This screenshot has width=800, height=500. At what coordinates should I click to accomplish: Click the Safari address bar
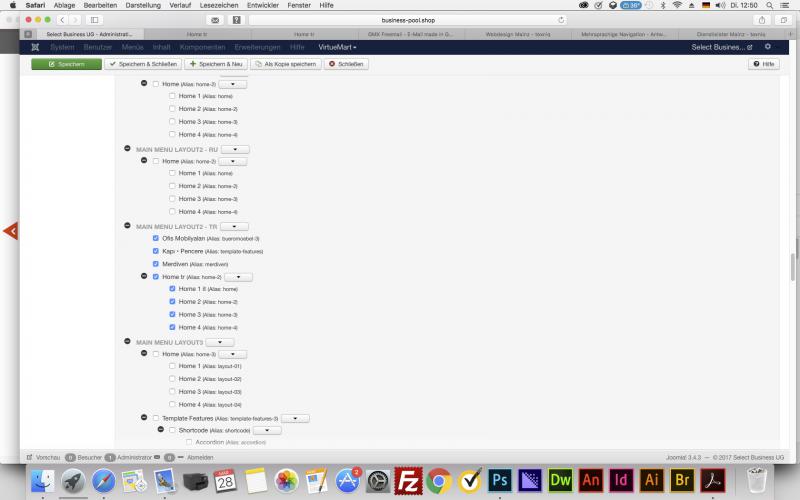point(410,19)
